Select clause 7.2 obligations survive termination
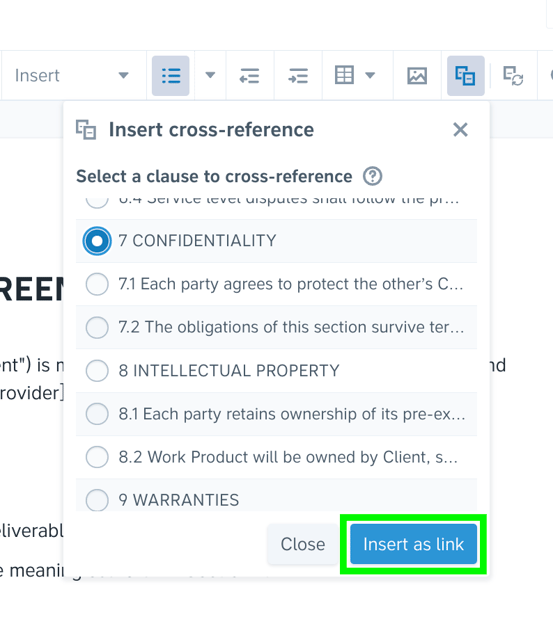Viewport: 553px width, 626px height. click(x=276, y=327)
